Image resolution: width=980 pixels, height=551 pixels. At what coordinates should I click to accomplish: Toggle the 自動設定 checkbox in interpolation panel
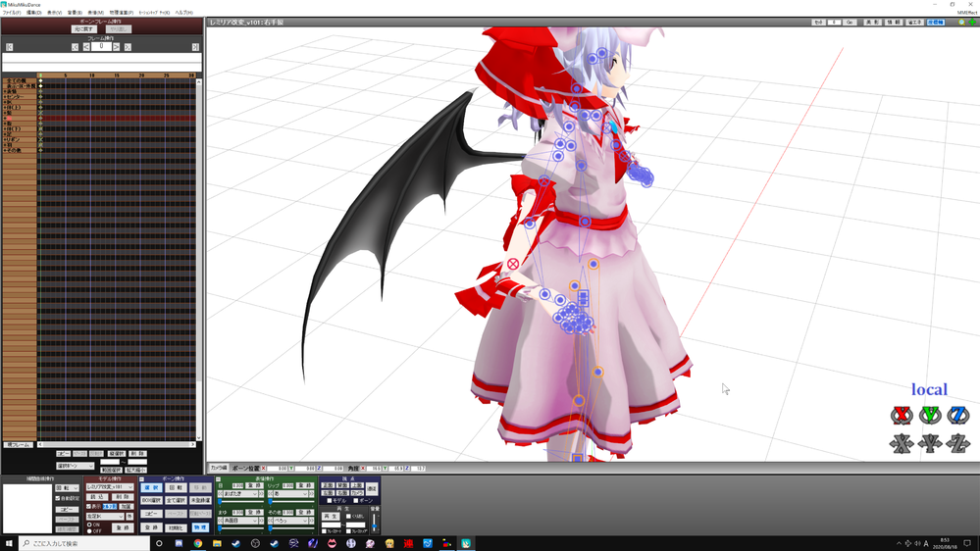[58, 498]
